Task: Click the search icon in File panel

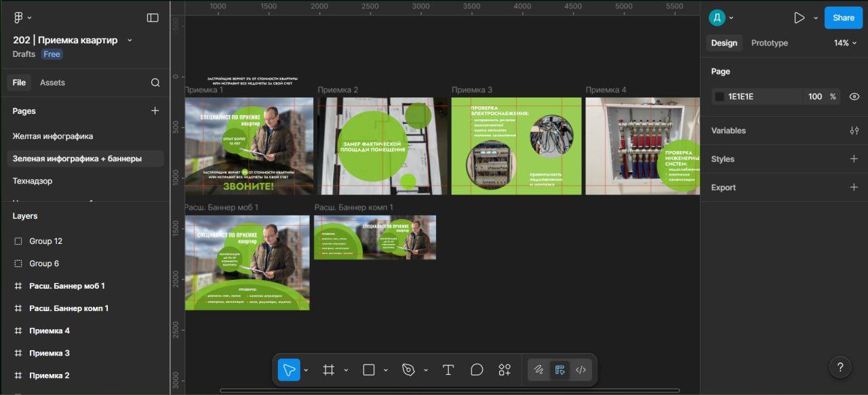Action: pyautogui.click(x=155, y=83)
